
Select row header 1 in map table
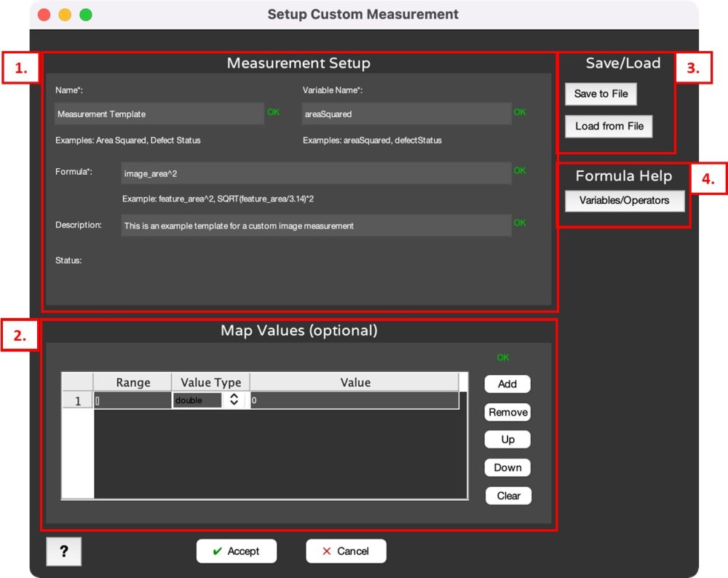[78, 400]
